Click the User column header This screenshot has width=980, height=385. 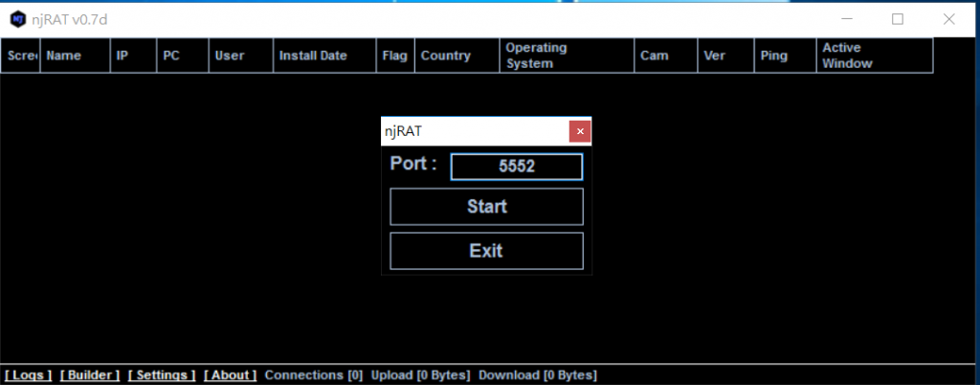(240, 56)
